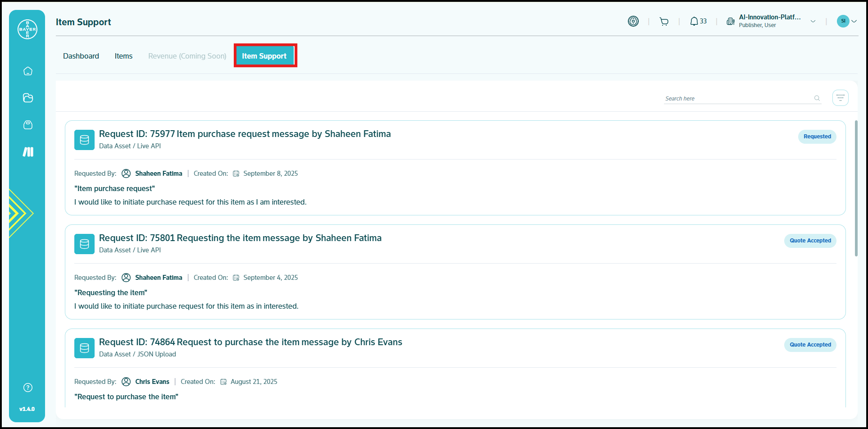Click the shopping bag sidebar icon
This screenshot has width=868, height=429.
click(x=28, y=125)
